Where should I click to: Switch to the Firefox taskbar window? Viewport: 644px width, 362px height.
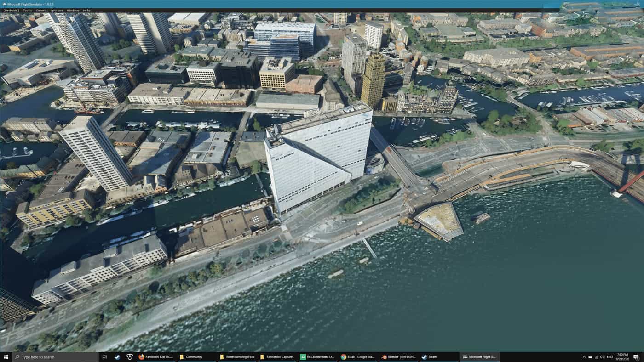click(x=155, y=357)
